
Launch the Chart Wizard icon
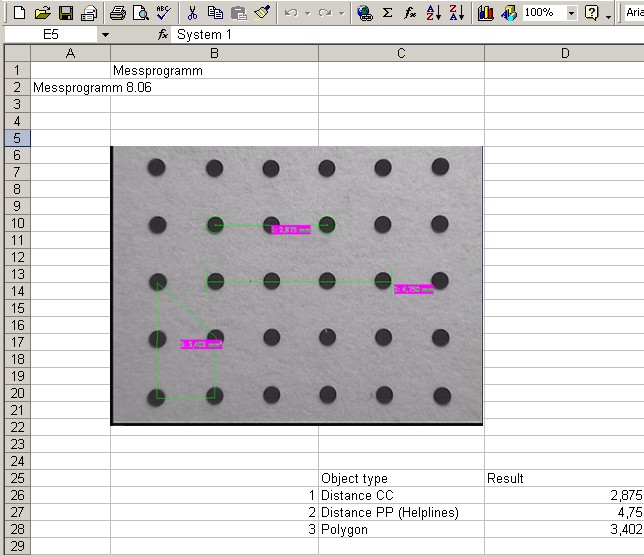pos(485,13)
